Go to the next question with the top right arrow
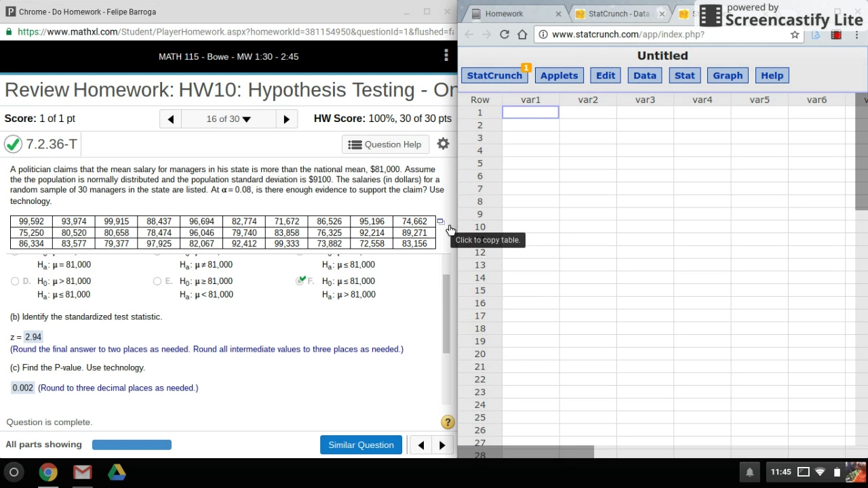The image size is (868, 488). (286, 119)
